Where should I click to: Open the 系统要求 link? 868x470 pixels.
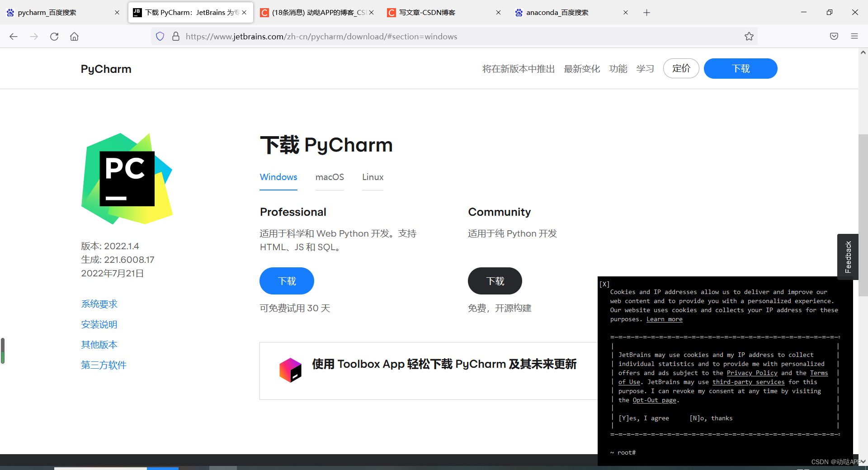99,304
